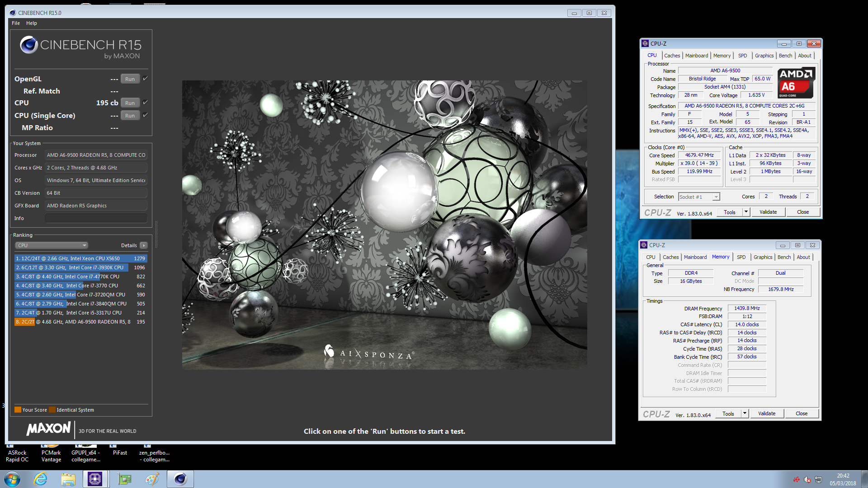Select ranking row Core i7-4770K CPU
Screen dimensions: 868x488
click(80, 277)
